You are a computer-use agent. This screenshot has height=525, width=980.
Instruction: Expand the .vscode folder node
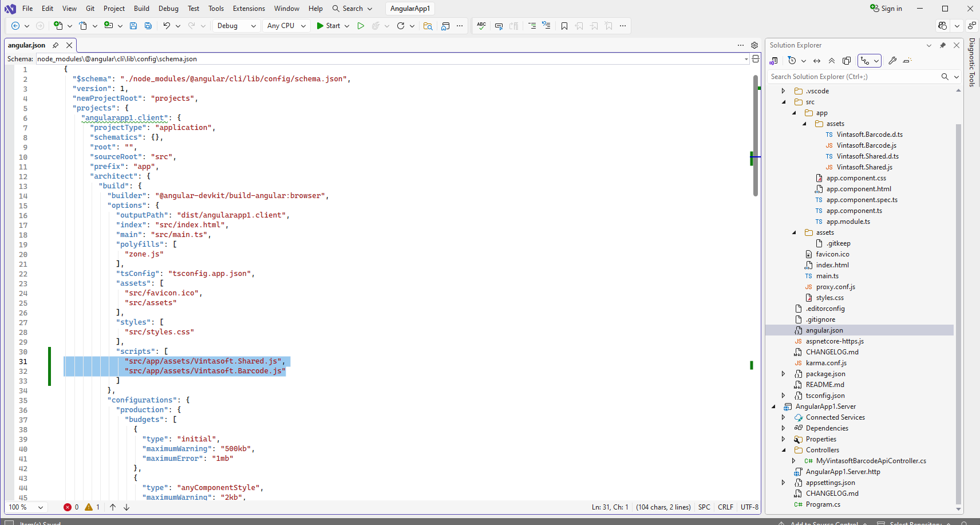coord(784,91)
